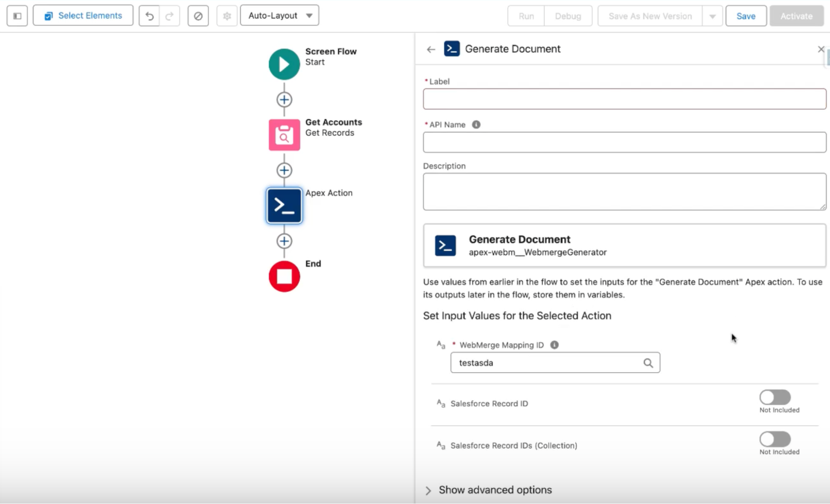Click the toggle toolbox sidebar icon
This screenshot has height=504, width=830.
click(17, 16)
